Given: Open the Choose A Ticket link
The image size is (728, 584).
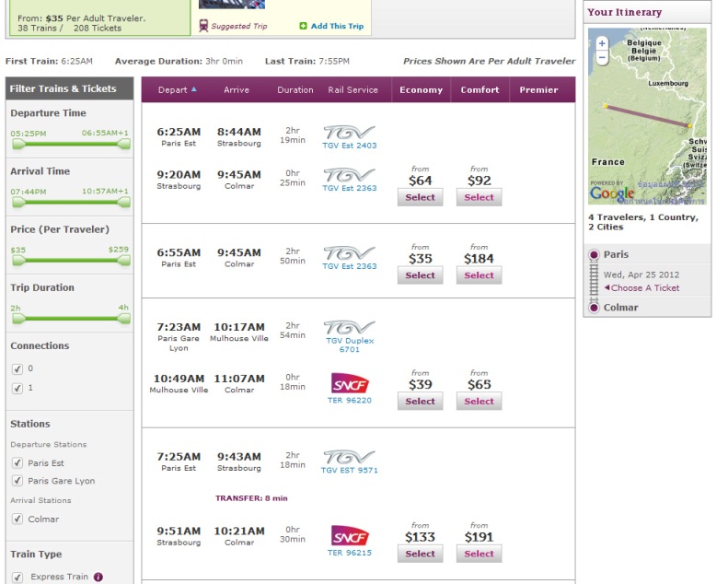Looking at the screenshot, I should pos(645,287).
